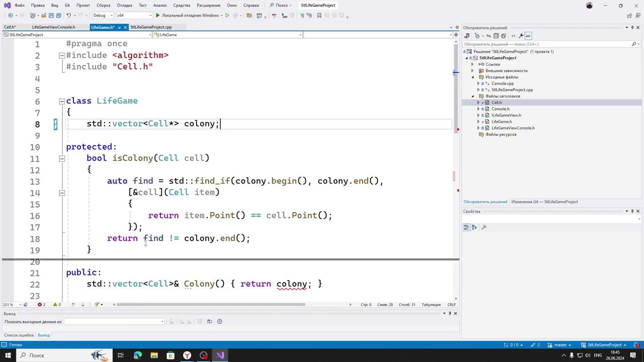Toggle the Preview Selected Items icon in Solution Explorer

(528, 36)
